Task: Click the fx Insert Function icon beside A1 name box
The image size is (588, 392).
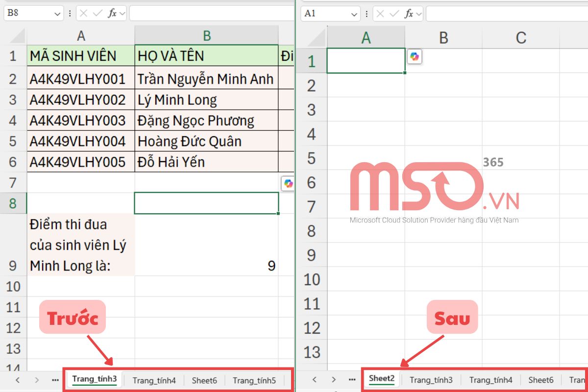Action: (x=409, y=13)
